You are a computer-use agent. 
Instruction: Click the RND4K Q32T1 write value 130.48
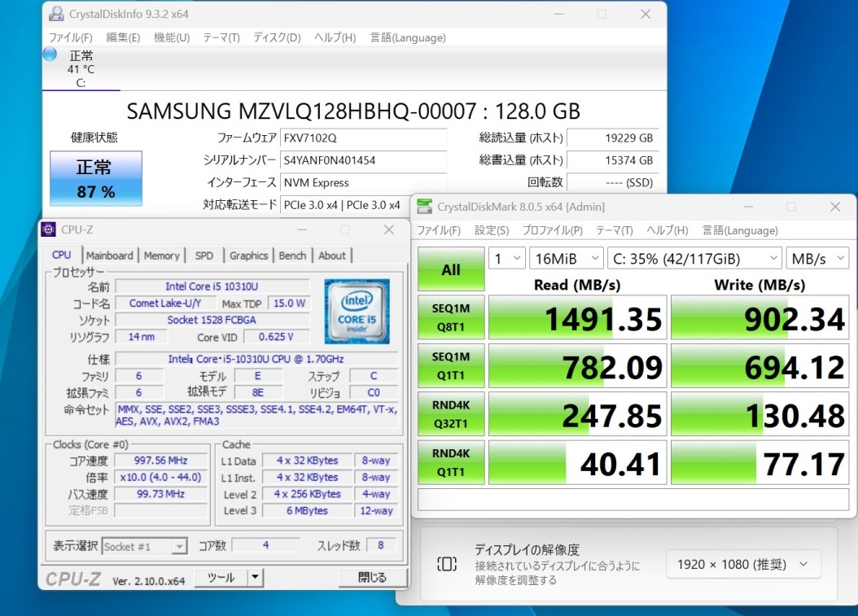click(x=760, y=414)
